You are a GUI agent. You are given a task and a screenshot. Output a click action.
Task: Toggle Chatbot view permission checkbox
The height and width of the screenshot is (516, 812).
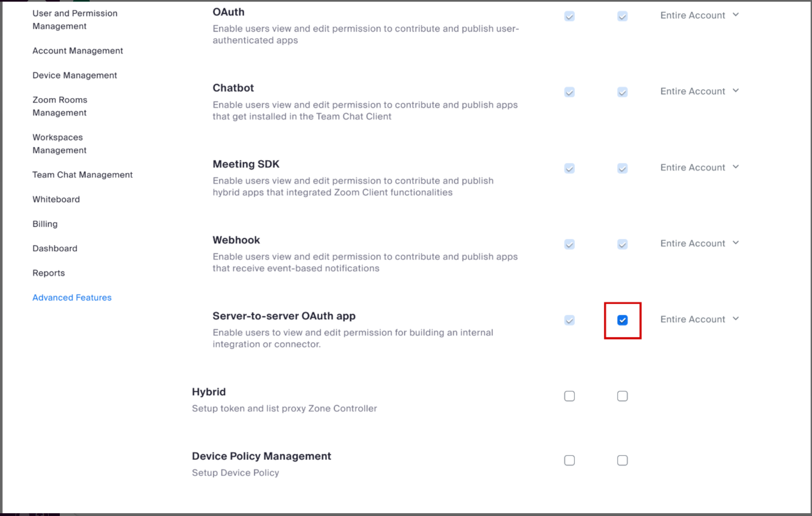click(569, 92)
